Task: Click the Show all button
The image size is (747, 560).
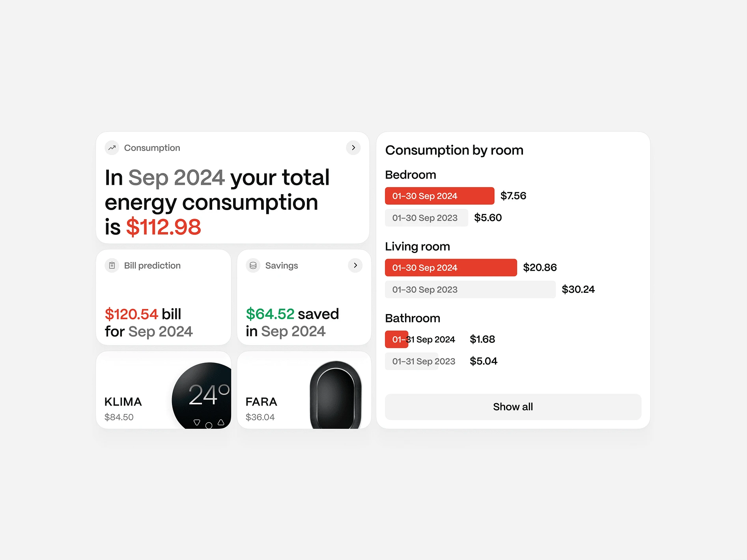Action: (x=513, y=407)
